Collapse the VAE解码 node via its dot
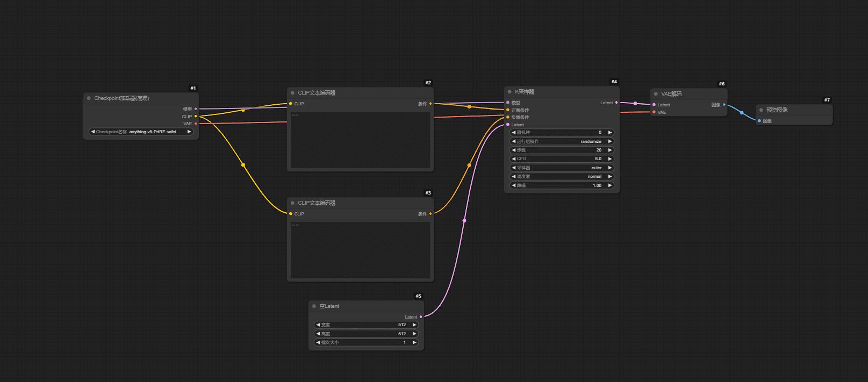 (x=656, y=94)
